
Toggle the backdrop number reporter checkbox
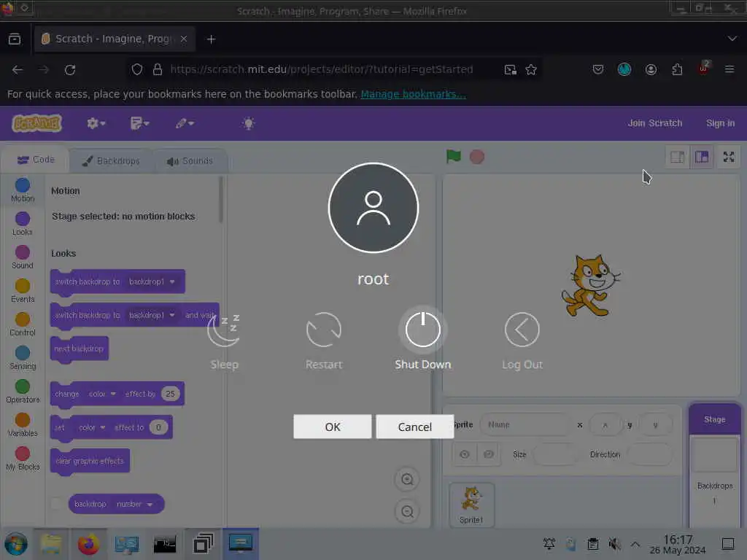pos(57,503)
